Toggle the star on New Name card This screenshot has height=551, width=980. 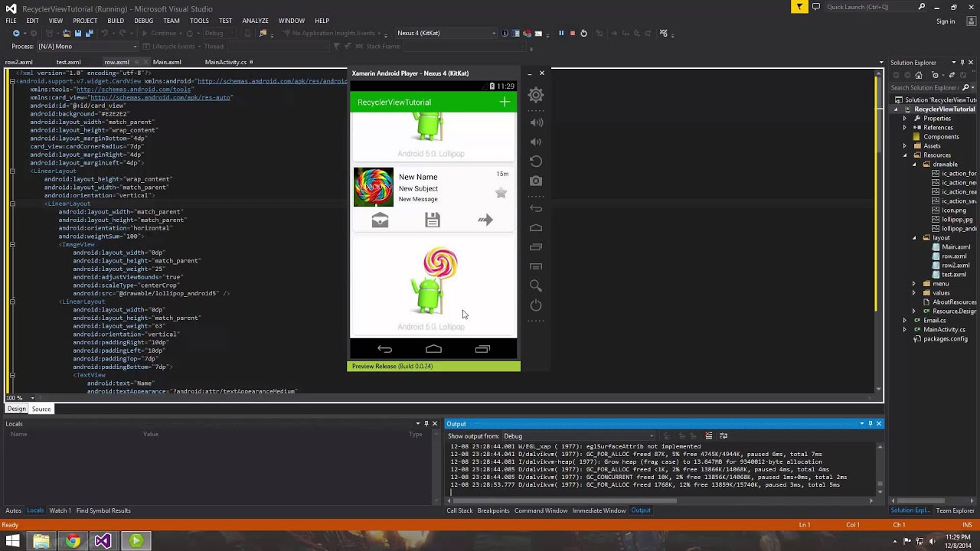tap(501, 193)
